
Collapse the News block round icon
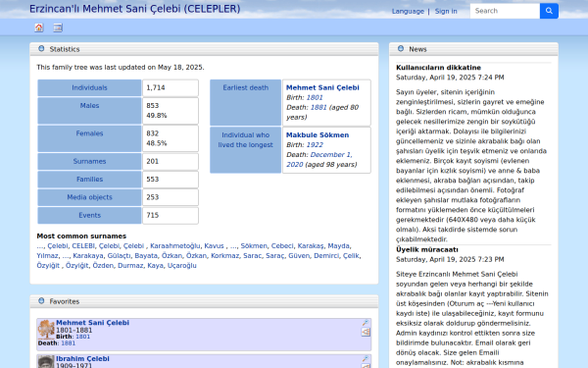(x=401, y=49)
